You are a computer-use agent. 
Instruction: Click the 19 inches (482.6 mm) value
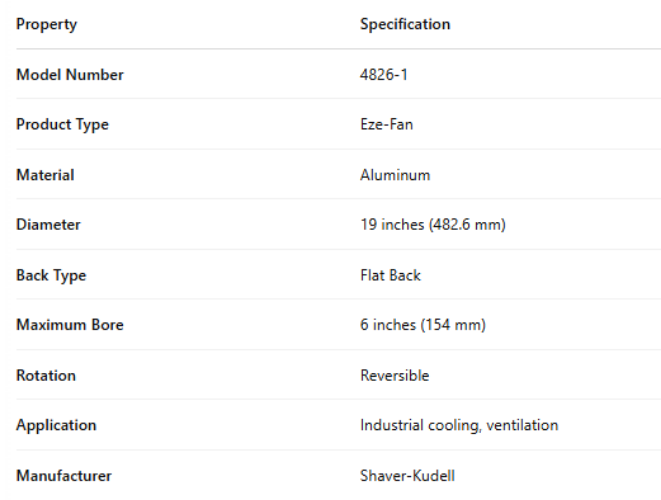[433, 225]
